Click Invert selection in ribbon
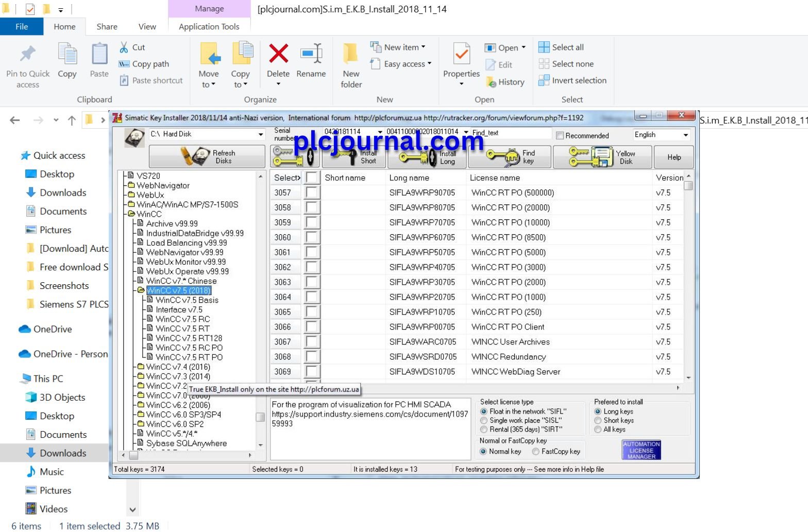 pos(573,80)
